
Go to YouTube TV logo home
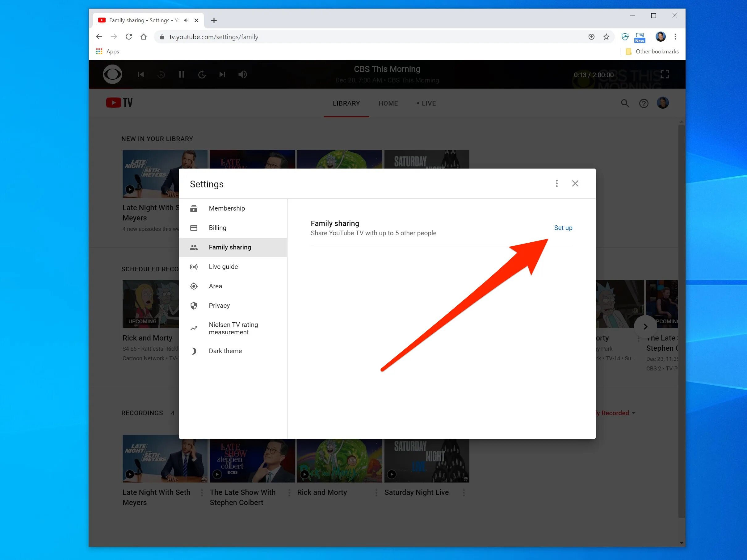pyautogui.click(x=119, y=102)
